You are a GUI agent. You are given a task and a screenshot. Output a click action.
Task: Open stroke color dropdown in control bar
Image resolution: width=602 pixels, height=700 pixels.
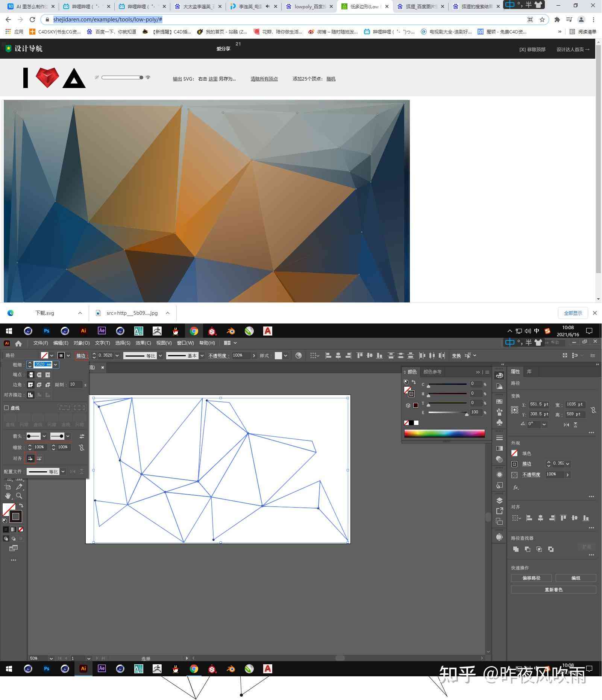[x=68, y=355]
